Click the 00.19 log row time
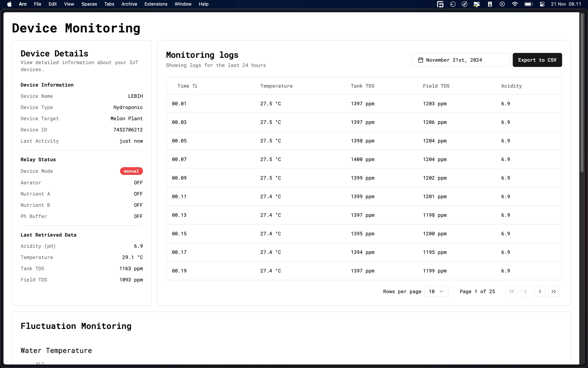This screenshot has width=588, height=368. click(179, 271)
